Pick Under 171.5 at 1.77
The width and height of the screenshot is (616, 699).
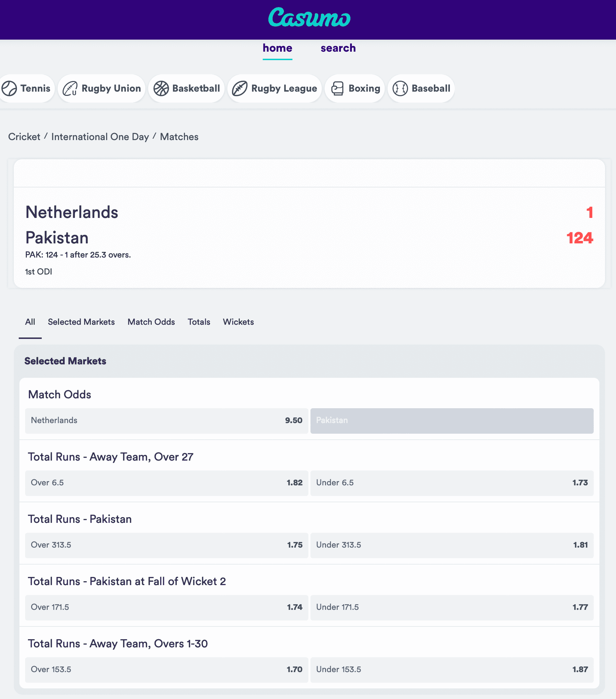(452, 607)
